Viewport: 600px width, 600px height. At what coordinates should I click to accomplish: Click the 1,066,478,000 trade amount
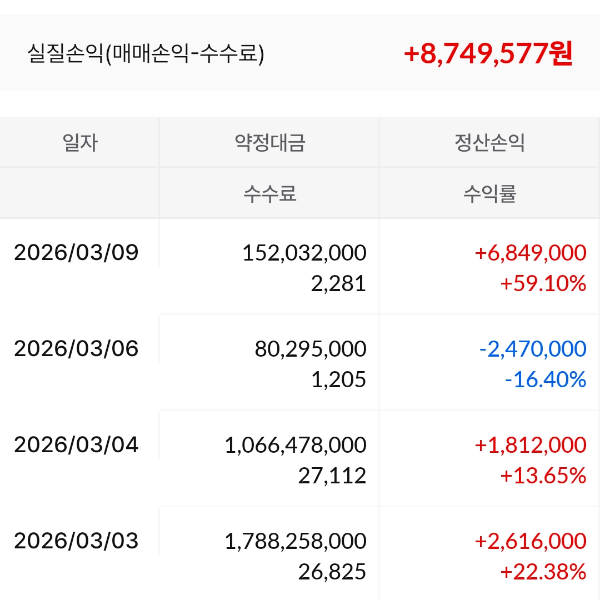coord(296,444)
